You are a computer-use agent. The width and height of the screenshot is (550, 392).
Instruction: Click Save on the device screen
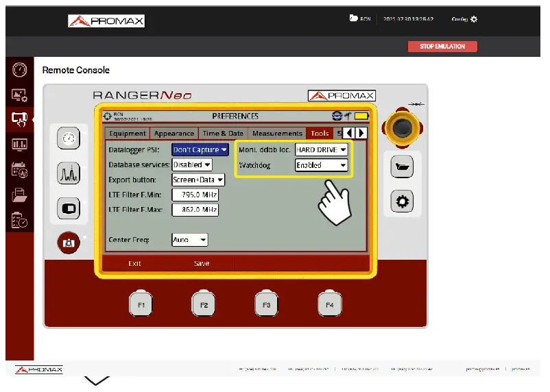tap(202, 263)
